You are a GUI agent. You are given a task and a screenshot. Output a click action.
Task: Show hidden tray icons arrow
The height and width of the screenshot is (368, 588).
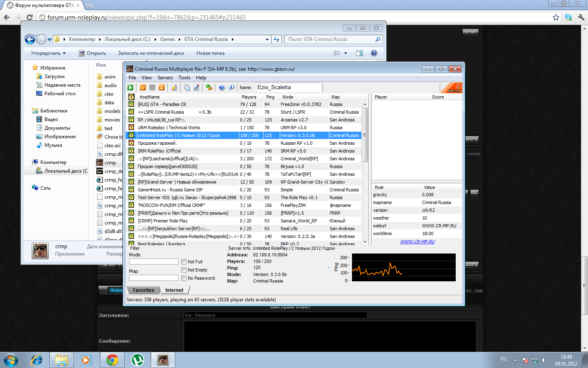515,360
